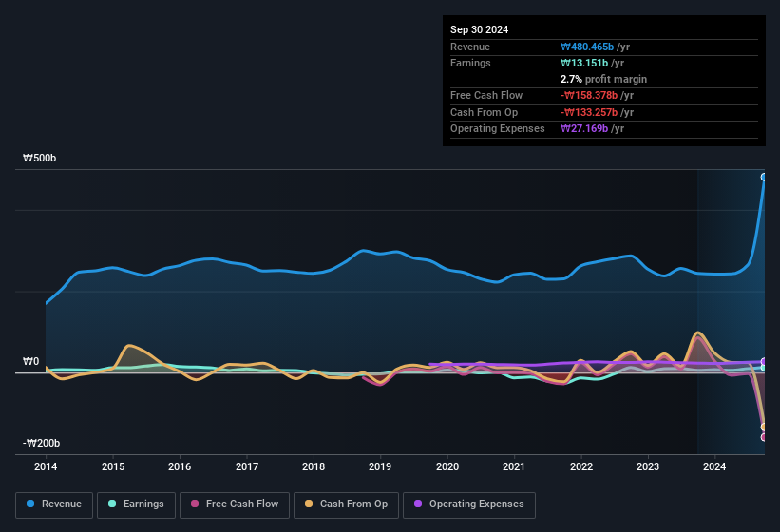Toggle the Cash From Op legend button

[x=346, y=504]
